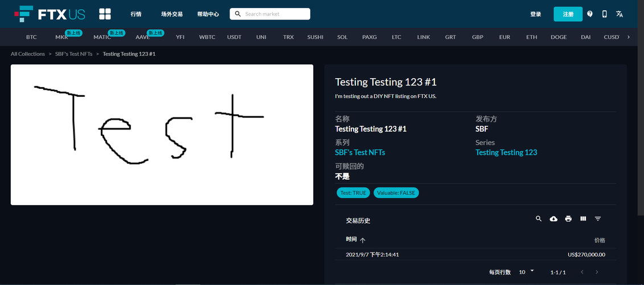Open SBF's Test NFTs breadcrumb link

point(74,54)
